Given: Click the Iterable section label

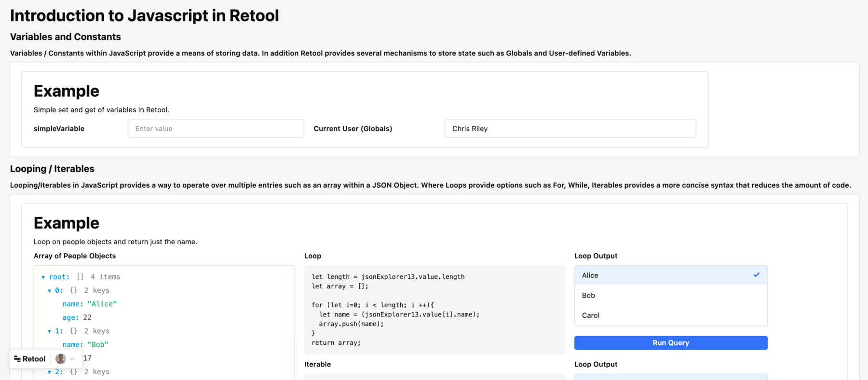Looking at the screenshot, I should (x=317, y=364).
